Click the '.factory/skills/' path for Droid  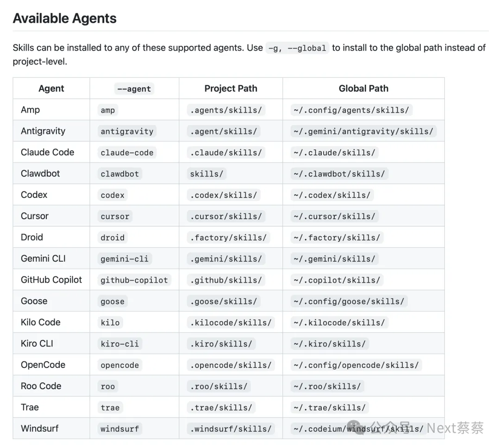tap(228, 238)
